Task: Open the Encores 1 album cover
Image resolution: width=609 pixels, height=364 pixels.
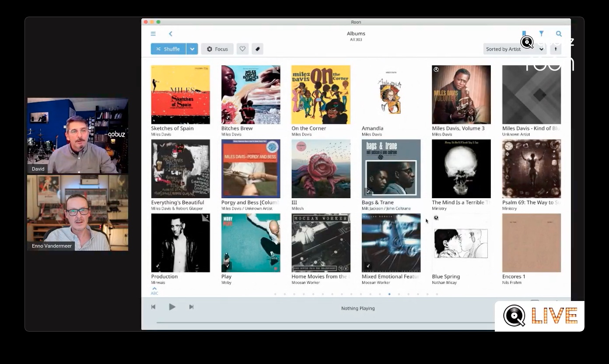Action: coord(532,243)
